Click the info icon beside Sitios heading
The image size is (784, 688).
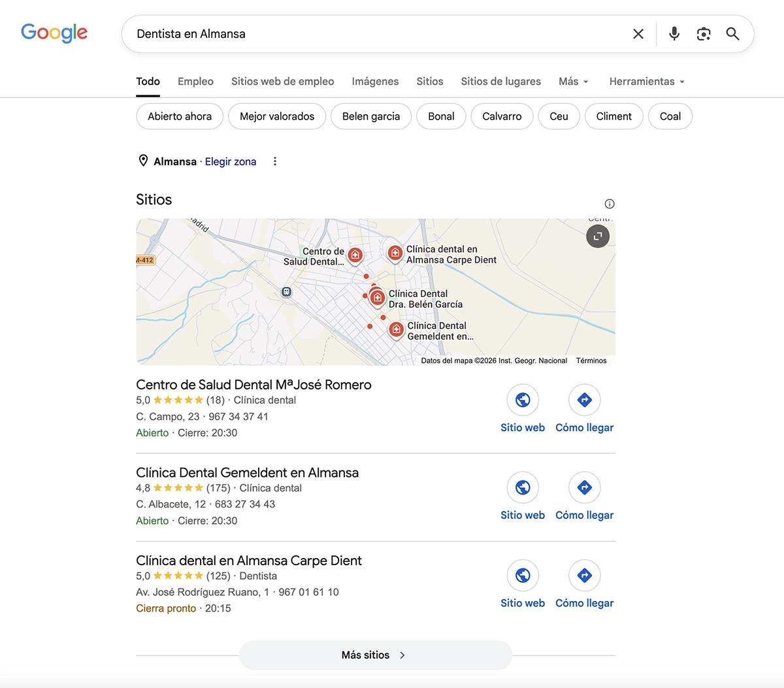(610, 204)
